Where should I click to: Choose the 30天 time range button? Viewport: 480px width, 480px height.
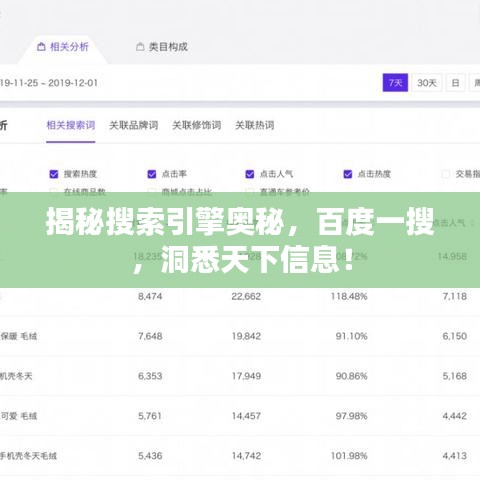(427, 83)
